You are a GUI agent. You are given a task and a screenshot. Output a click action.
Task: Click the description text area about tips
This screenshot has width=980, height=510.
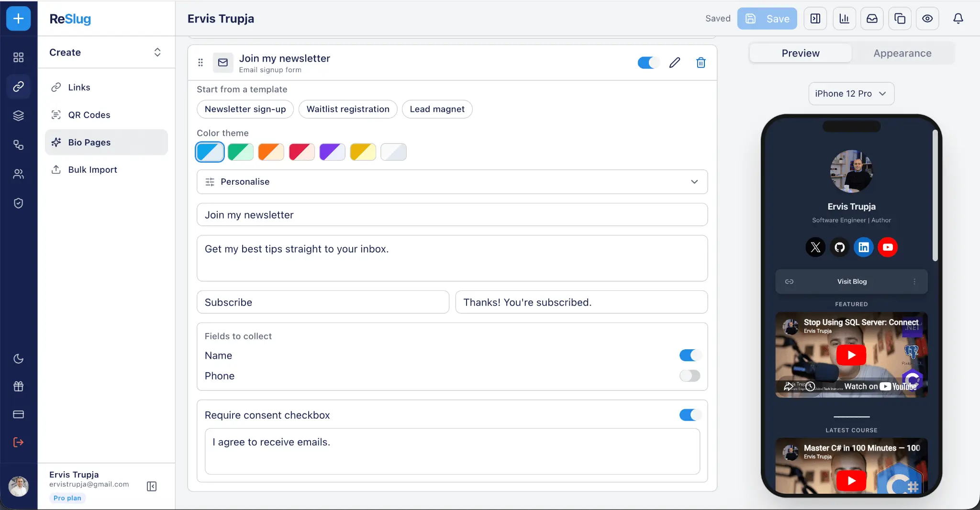pyautogui.click(x=452, y=258)
